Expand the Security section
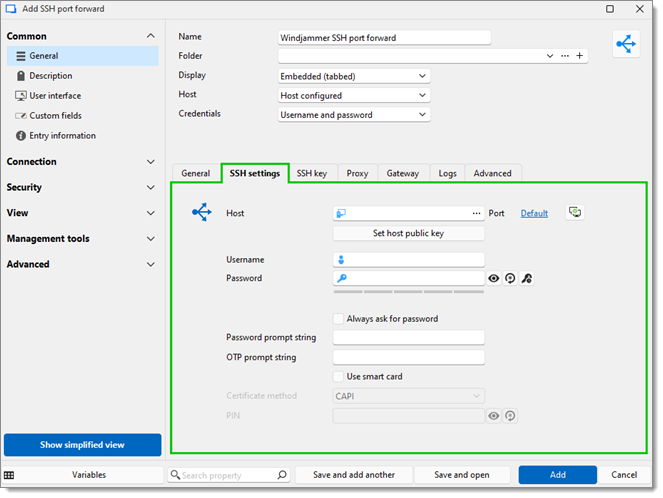The width and height of the screenshot is (663, 498). click(x=80, y=187)
